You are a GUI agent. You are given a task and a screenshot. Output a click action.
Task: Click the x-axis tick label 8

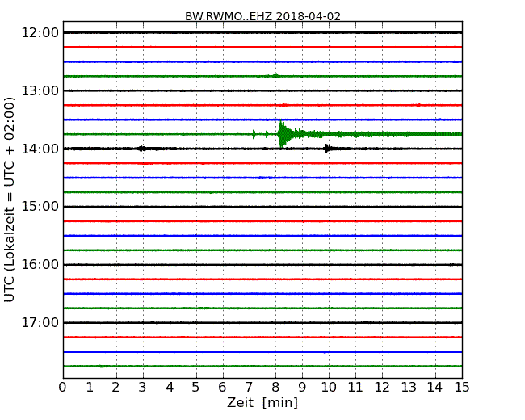[x=275, y=388]
